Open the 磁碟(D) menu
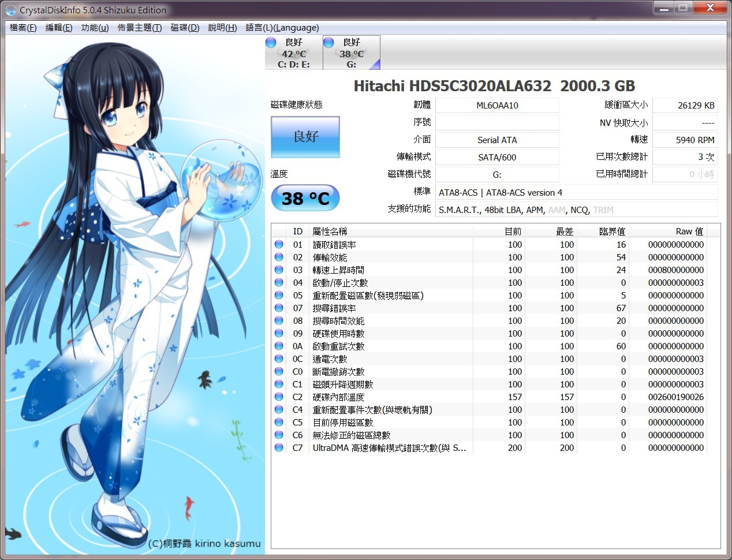 point(185,28)
